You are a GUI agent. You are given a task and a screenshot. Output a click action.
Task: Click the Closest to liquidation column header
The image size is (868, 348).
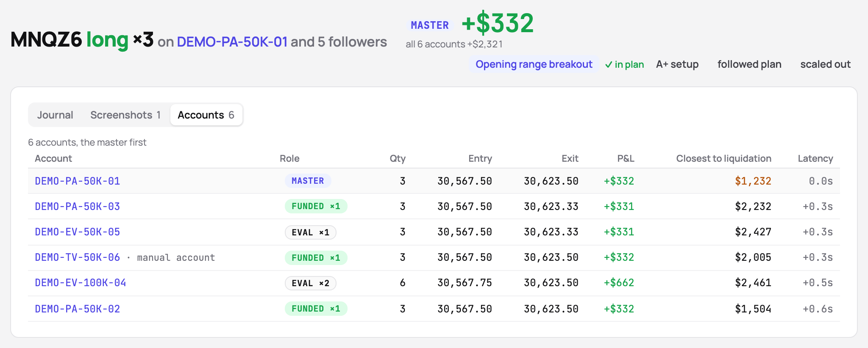[723, 158]
